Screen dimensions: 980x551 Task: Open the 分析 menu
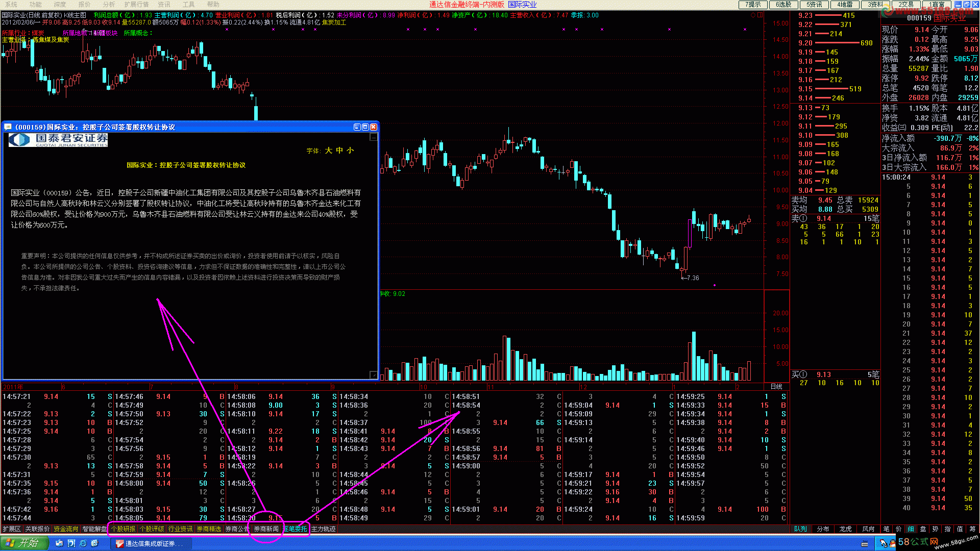click(109, 5)
